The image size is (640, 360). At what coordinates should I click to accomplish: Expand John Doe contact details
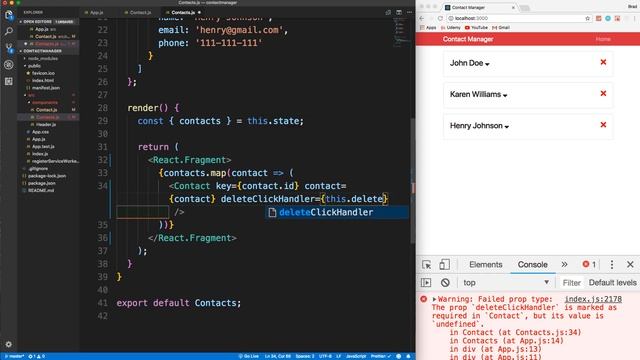[x=487, y=64]
